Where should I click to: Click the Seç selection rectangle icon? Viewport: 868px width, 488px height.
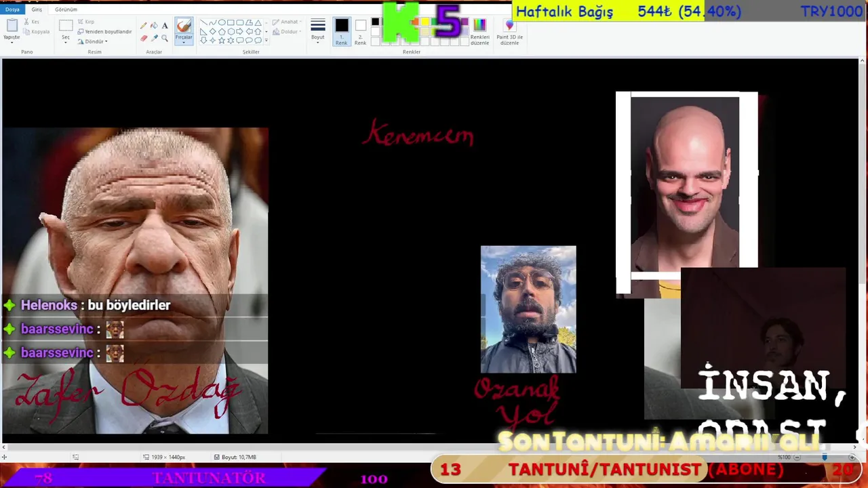pos(66,26)
